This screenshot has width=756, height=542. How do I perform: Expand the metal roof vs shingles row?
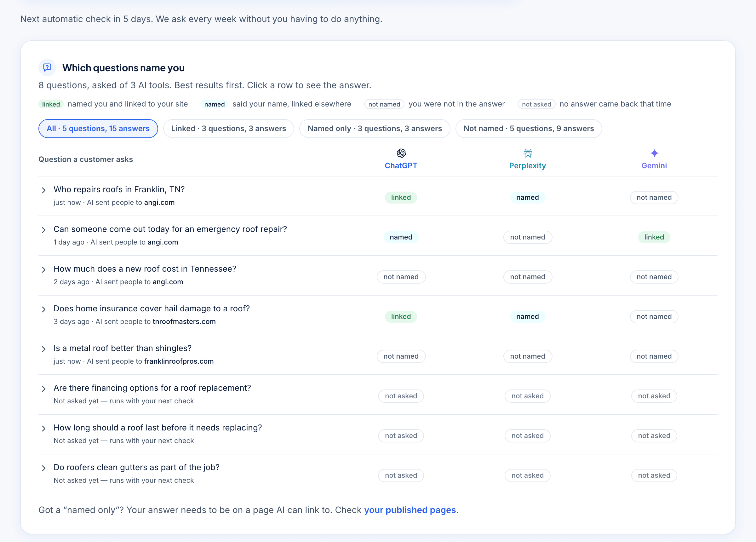click(44, 349)
